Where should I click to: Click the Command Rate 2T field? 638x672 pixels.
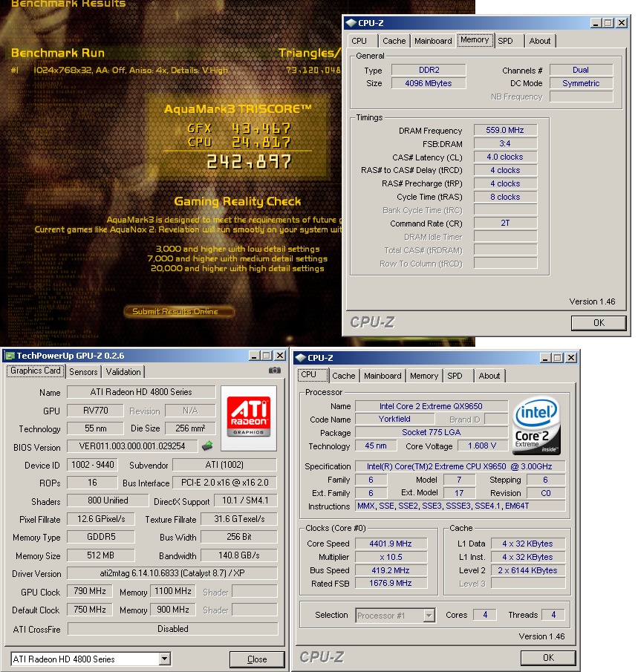coord(505,223)
